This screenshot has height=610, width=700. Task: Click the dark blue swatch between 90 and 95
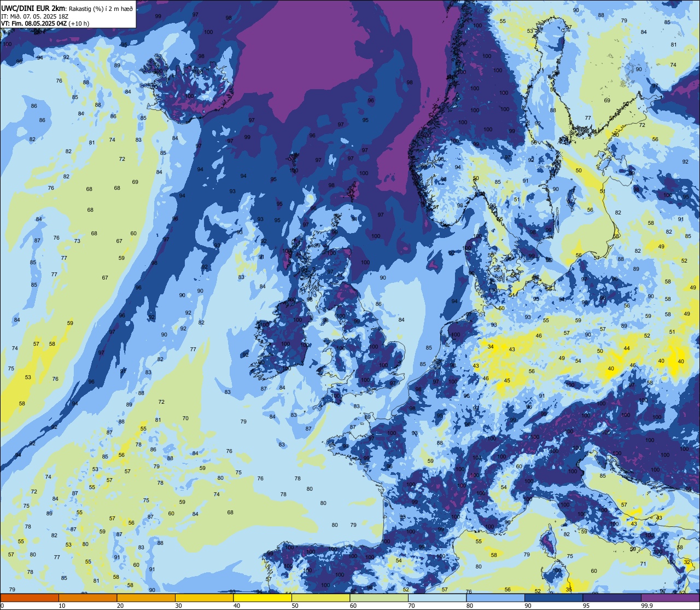(x=553, y=597)
